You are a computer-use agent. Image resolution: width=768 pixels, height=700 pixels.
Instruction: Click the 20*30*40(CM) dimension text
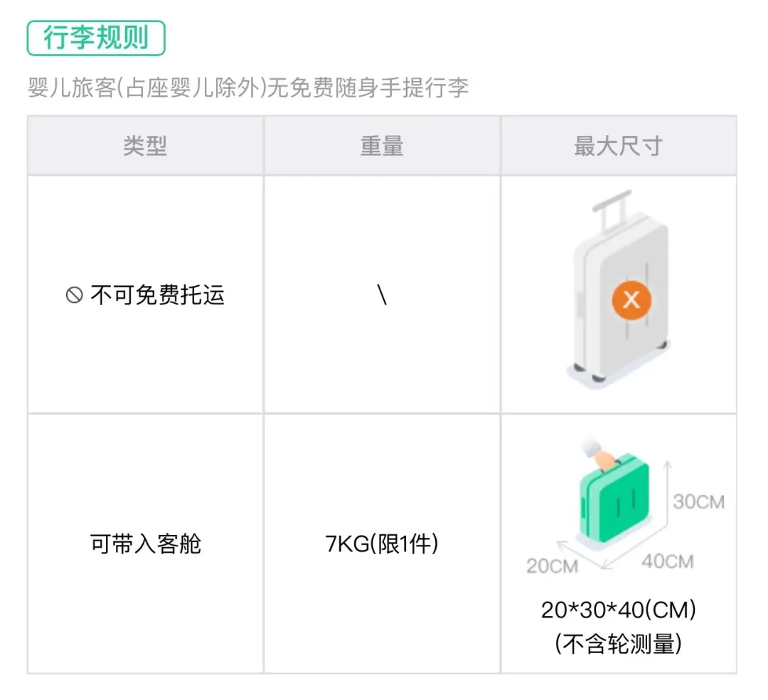tap(618, 610)
